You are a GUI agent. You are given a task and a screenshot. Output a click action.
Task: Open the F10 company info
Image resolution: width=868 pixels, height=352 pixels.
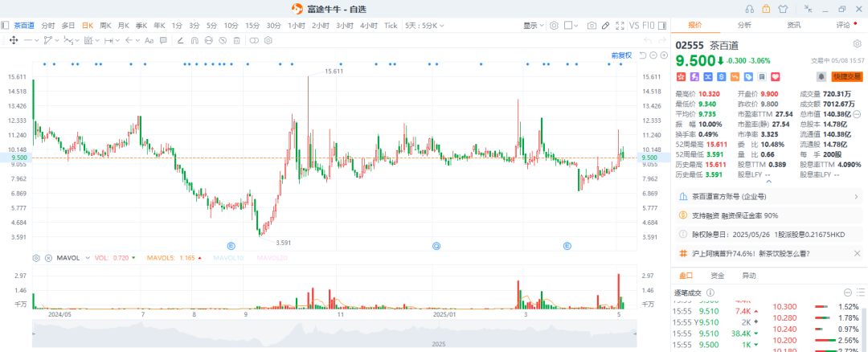point(649,26)
